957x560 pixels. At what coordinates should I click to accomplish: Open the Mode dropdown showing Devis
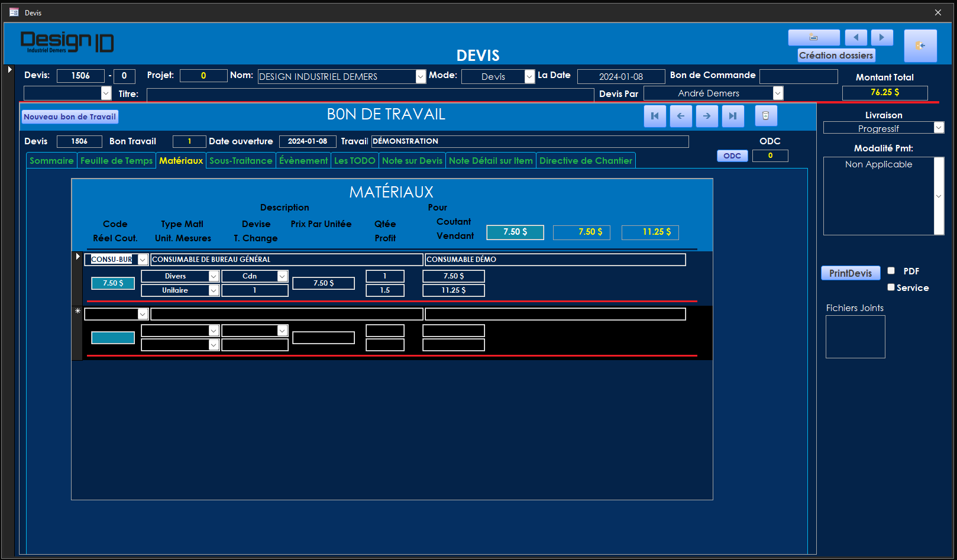point(529,77)
